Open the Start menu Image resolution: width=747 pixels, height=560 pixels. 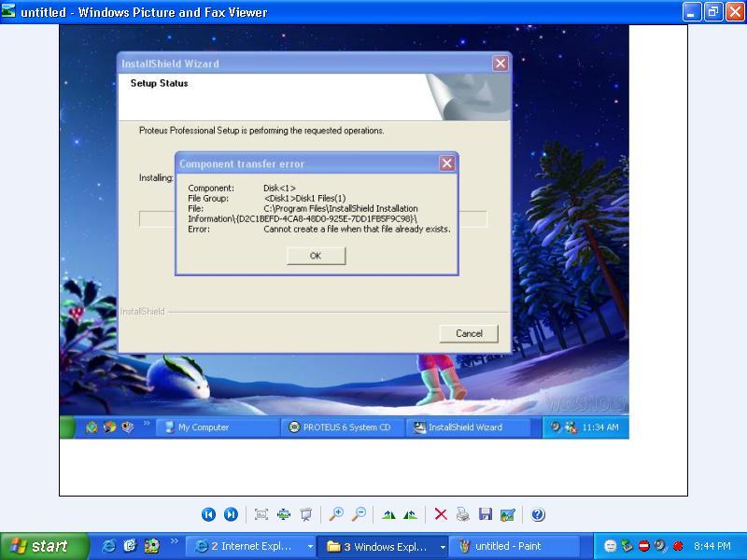pyautogui.click(x=44, y=546)
